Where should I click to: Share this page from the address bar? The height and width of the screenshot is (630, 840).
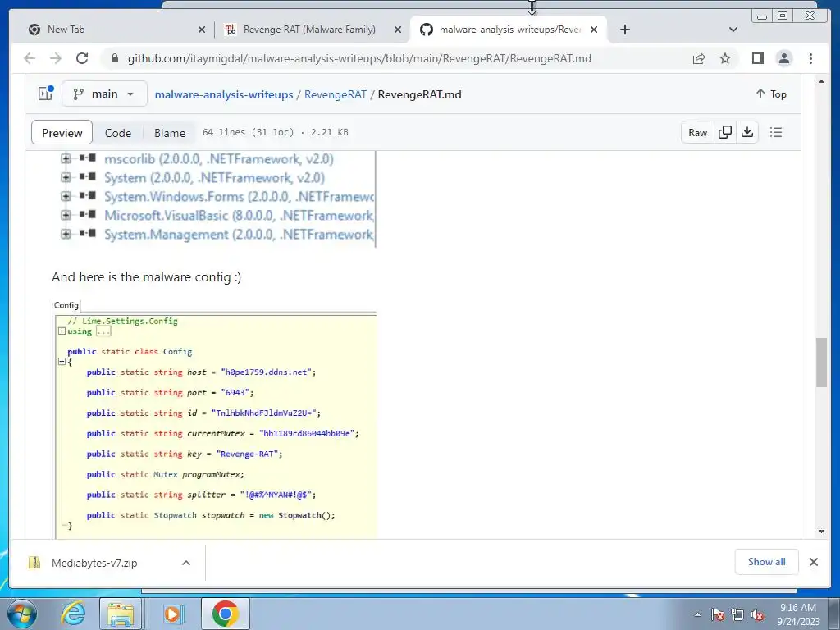(699, 58)
